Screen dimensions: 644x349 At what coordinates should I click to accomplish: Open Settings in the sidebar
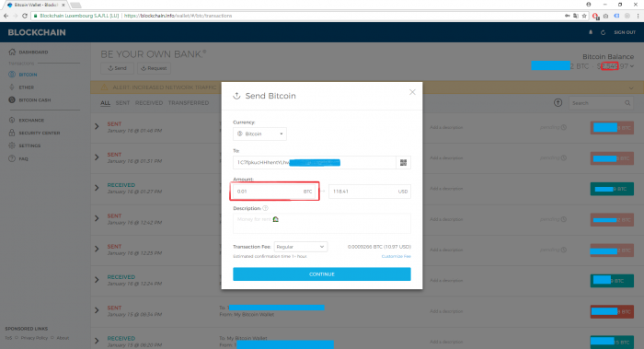pyautogui.click(x=29, y=145)
